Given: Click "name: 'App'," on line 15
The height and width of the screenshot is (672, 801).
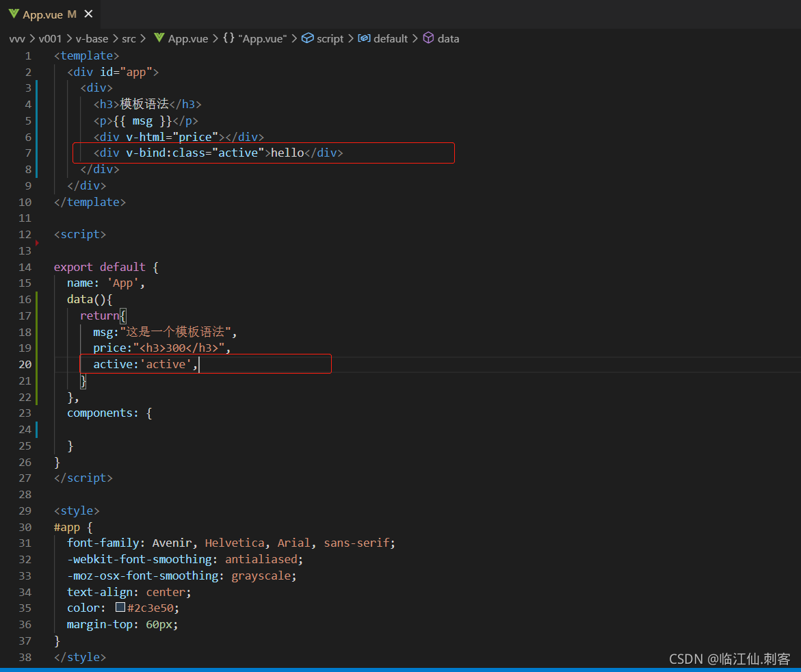Looking at the screenshot, I should pos(106,283).
